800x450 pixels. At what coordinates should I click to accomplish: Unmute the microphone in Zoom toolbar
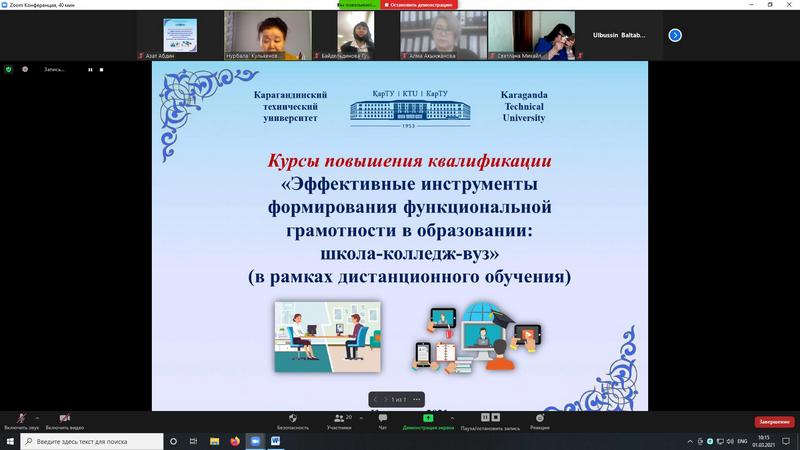21,421
